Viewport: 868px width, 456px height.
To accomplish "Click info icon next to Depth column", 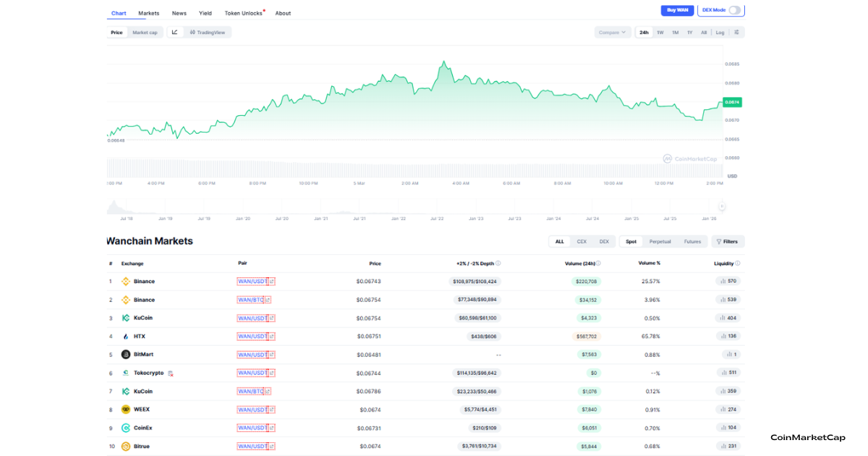I will 498,263.
